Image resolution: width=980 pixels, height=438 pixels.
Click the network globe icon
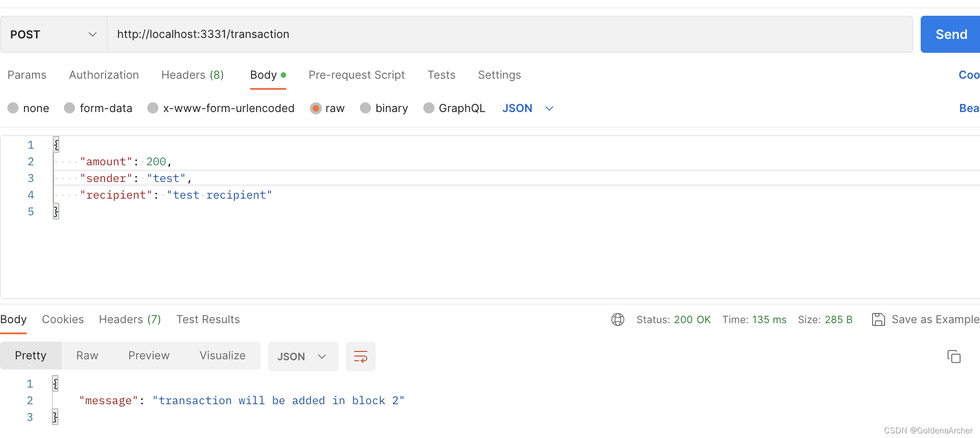[x=618, y=319]
